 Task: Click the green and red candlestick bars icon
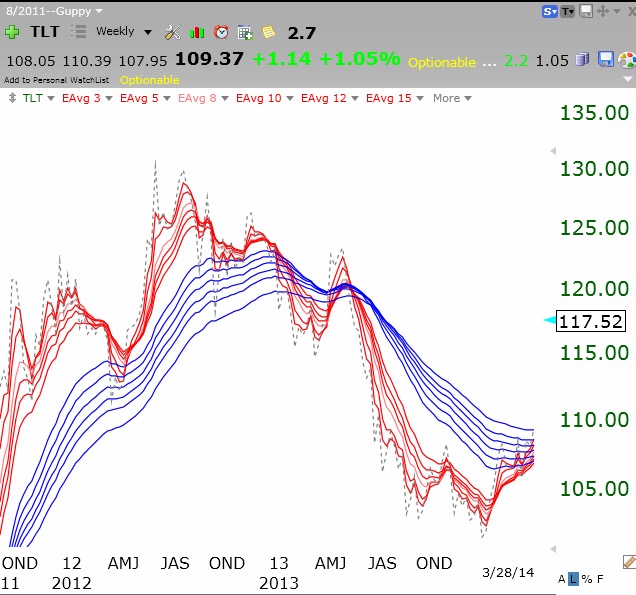tap(197, 32)
